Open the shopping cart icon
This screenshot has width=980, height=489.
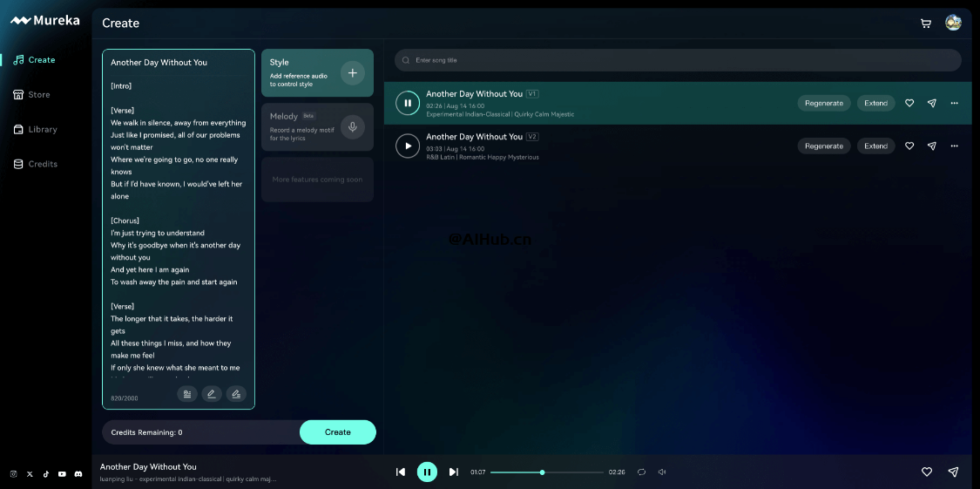(926, 24)
